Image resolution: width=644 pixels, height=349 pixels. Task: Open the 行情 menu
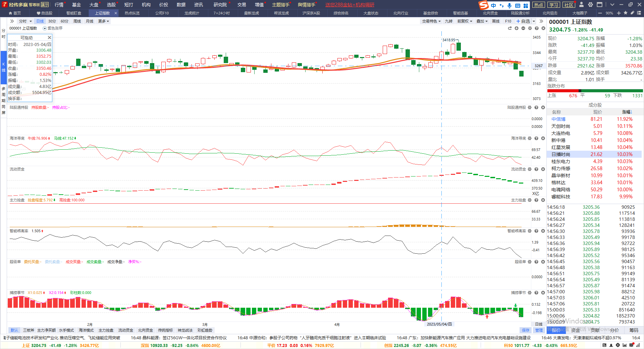click(59, 5)
